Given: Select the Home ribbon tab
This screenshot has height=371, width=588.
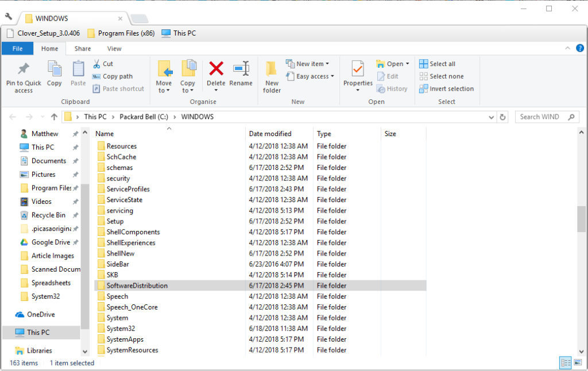Looking at the screenshot, I should (49, 49).
